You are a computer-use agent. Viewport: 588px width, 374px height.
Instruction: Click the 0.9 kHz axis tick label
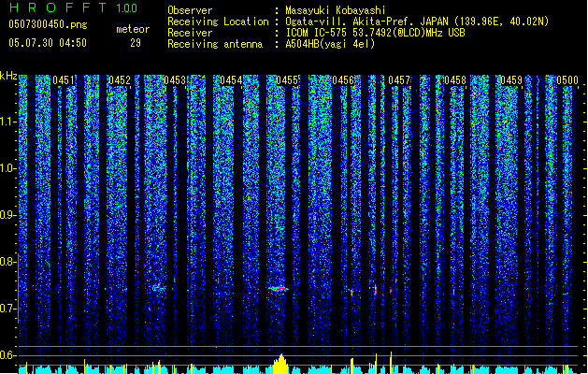(7, 215)
